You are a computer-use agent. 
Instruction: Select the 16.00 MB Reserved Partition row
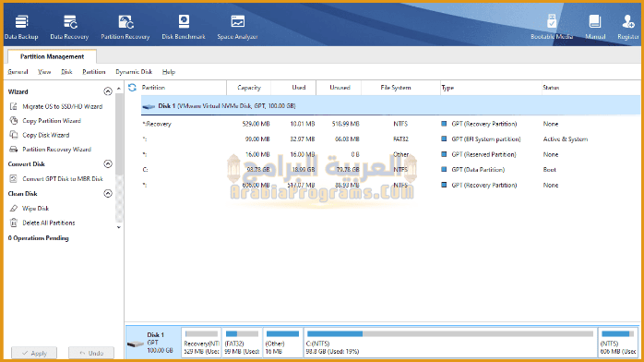coord(390,154)
